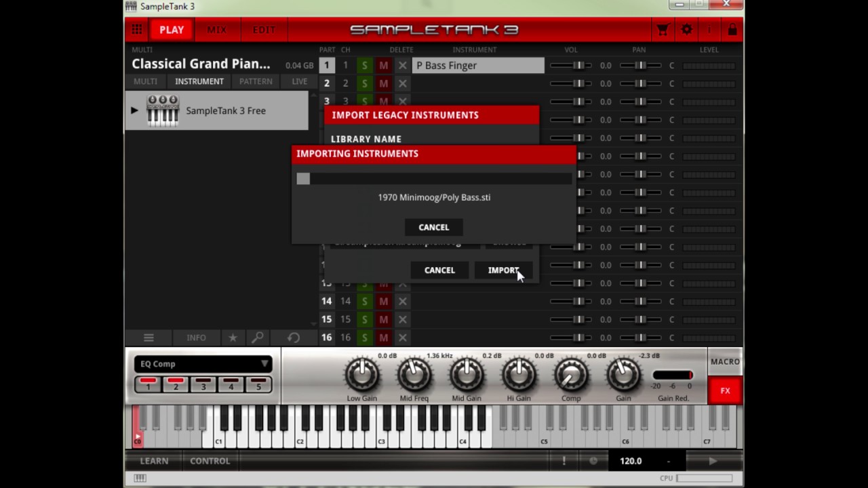
Task: Click the X delete icon on part 2
Action: click(x=402, y=83)
